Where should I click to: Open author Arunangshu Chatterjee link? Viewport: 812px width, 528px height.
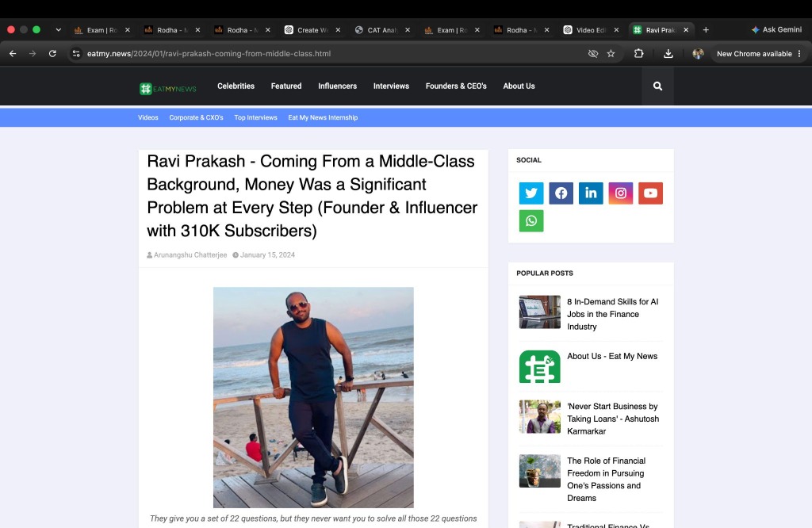point(190,254)
